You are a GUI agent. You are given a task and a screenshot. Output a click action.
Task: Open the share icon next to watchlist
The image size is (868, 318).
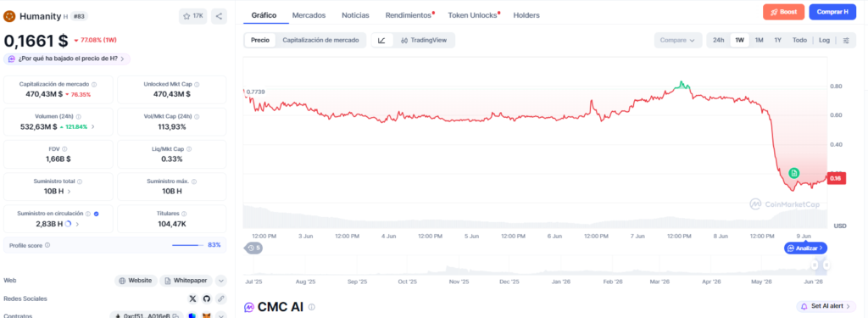[219, 16]
